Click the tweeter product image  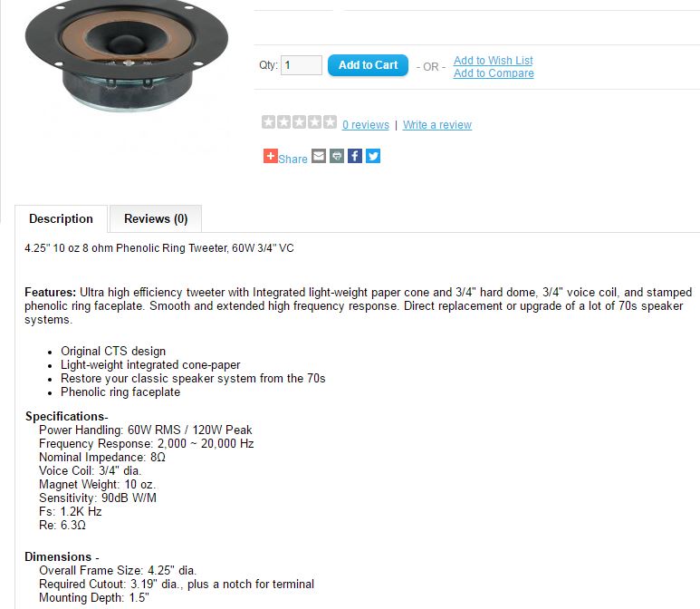click(x=127, y=55)
